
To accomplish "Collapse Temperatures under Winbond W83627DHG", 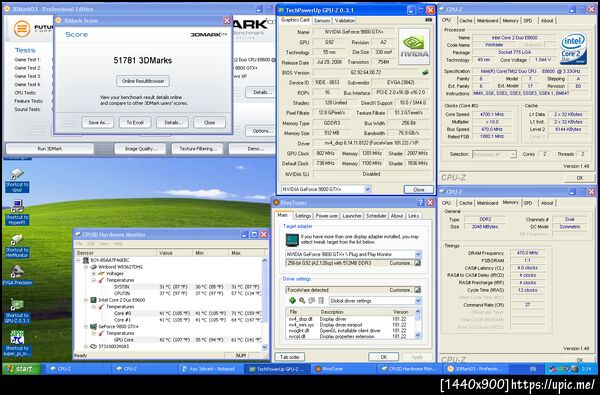I will 94,280.
